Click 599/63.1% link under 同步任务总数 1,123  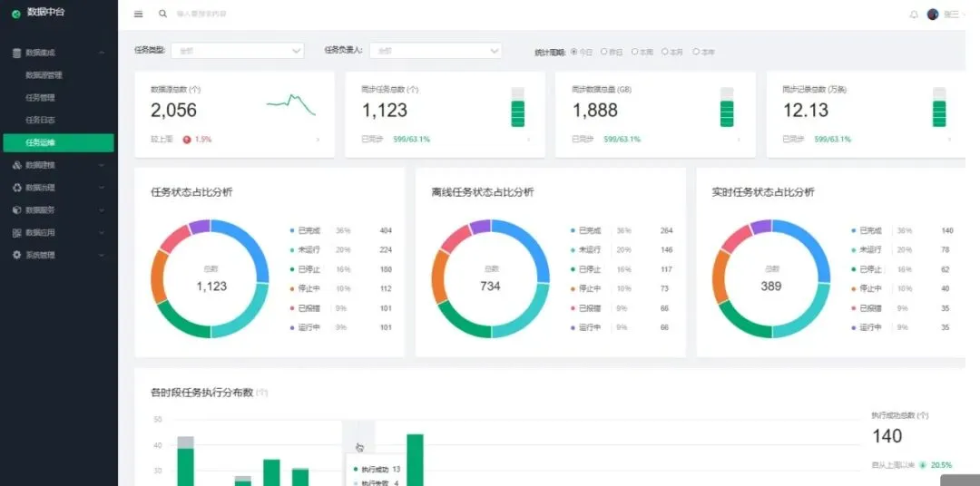click(411, 140)
